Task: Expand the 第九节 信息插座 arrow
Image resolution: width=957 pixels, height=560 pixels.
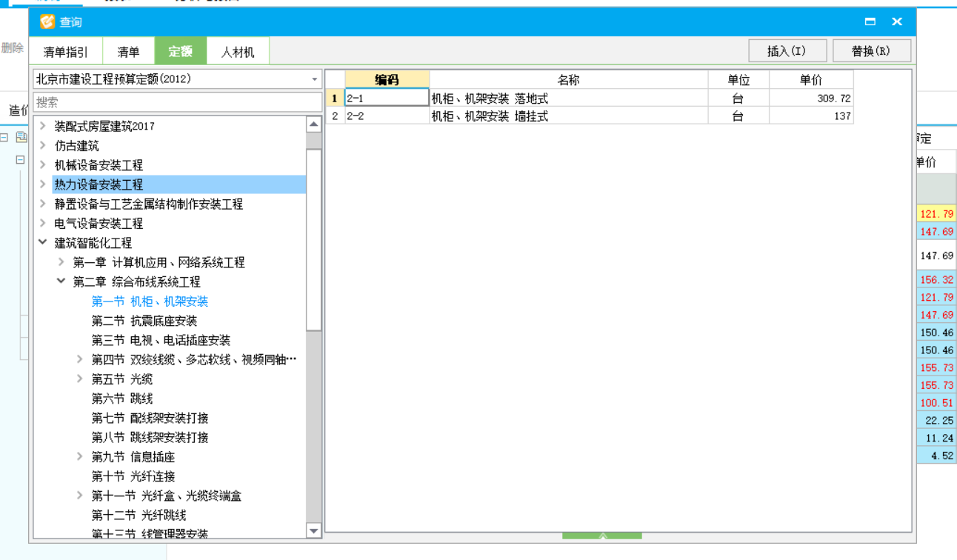Action: pyautogui.click(x=79, y=456)
